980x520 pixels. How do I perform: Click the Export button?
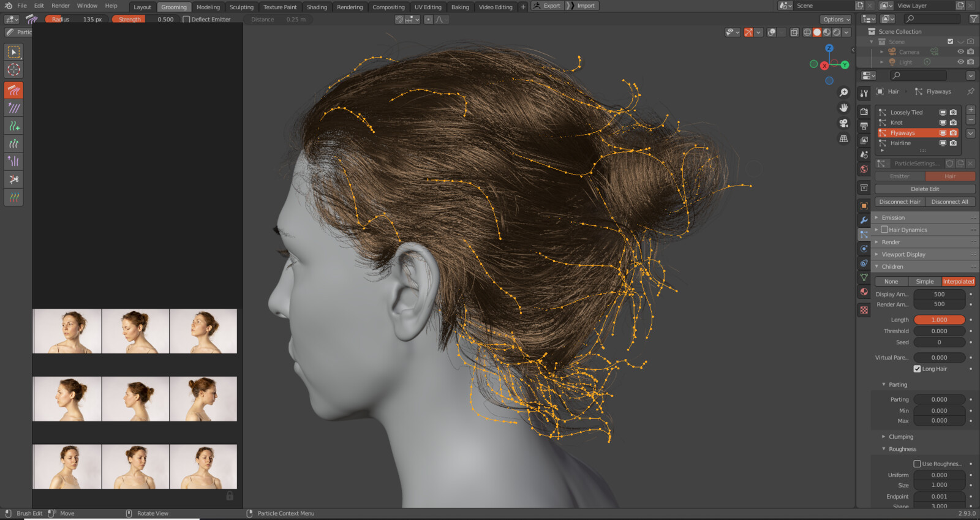click(547, 6)
